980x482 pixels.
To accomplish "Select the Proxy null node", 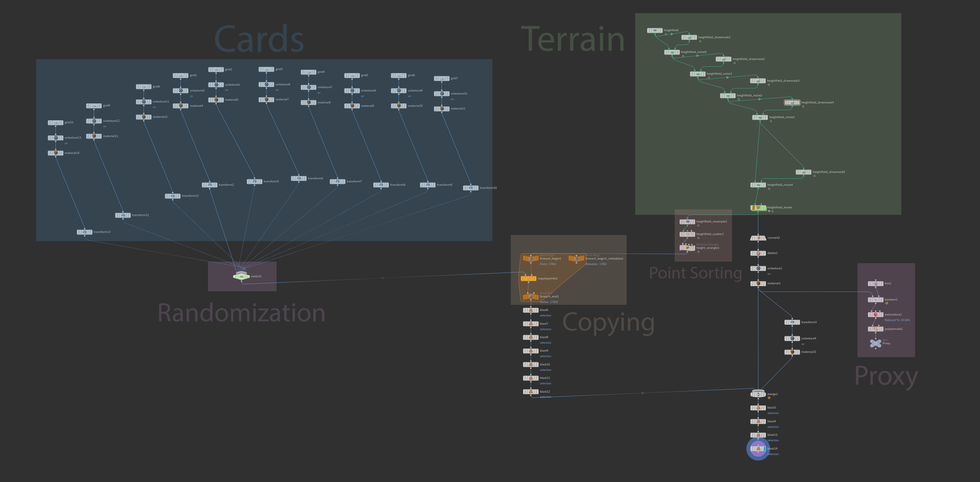I will click(875, 343).
